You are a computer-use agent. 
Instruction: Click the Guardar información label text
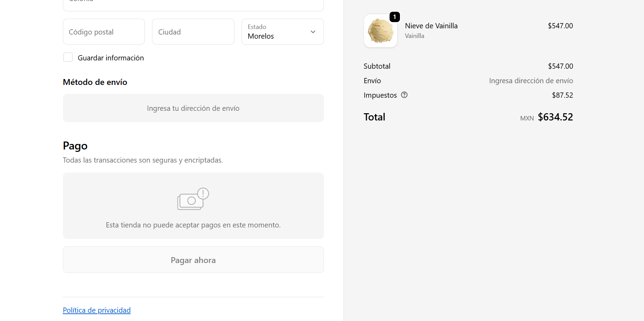point(111,58)
